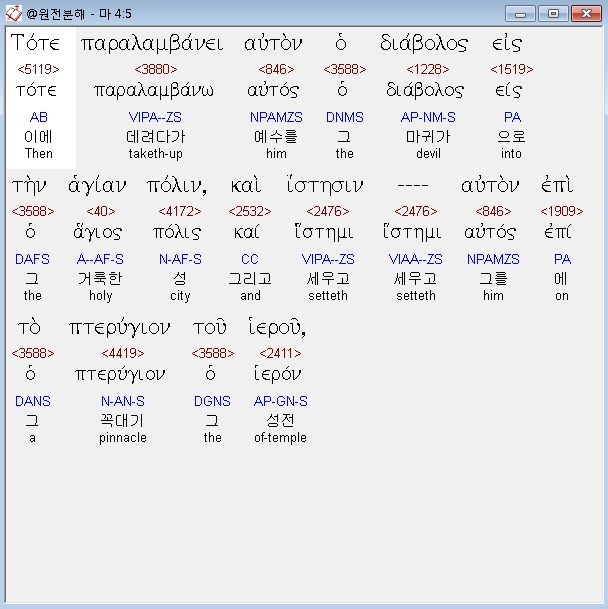Click Strong's number <3880>
608x609 pixels.
coord(155,69)
